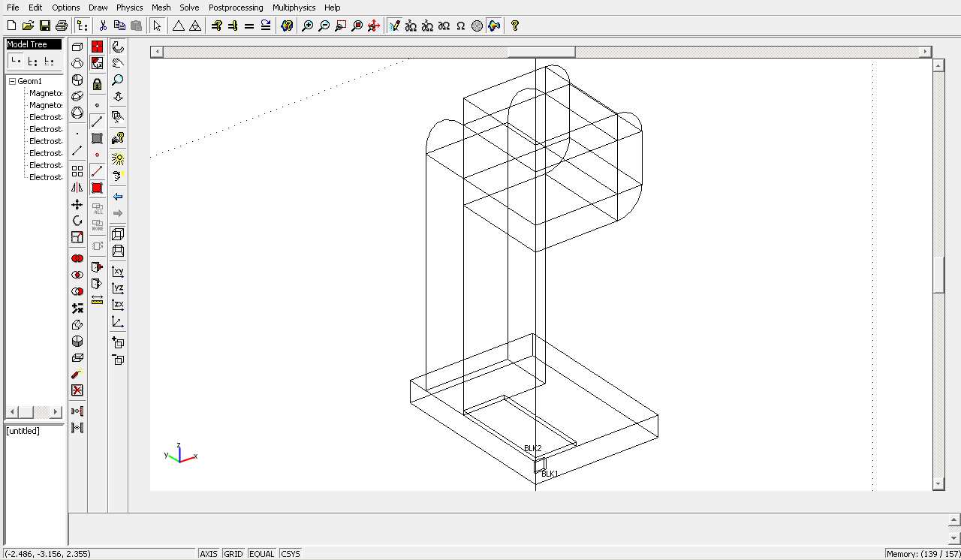Select the first Magnetos tree item
961x560 pixels.
[x=46, y=93]
